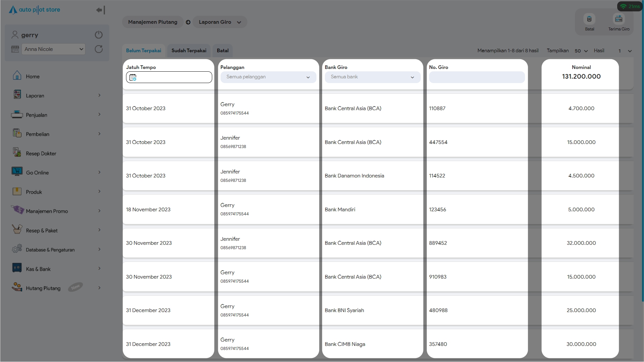Click the Terima Giro icon
The height and width of the screenshot is (362, 644).
(619, 19)
